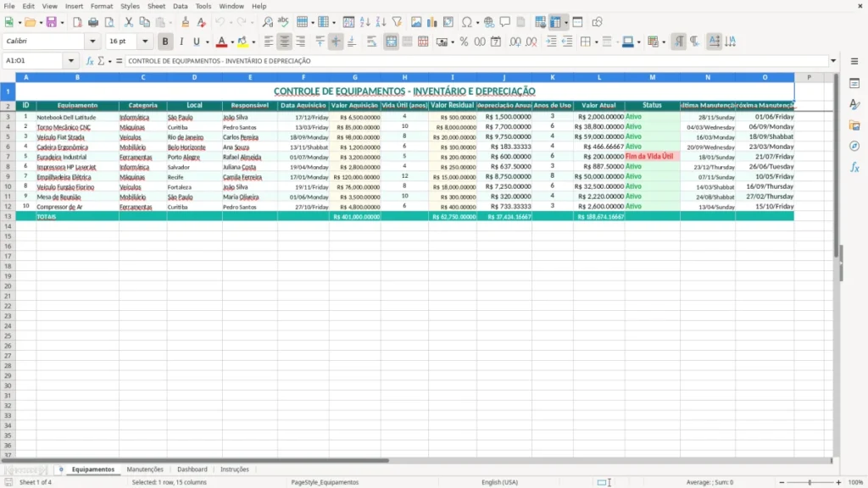Open the Sheet menu
Screen dimensions: 868x488
coord(156,6)
